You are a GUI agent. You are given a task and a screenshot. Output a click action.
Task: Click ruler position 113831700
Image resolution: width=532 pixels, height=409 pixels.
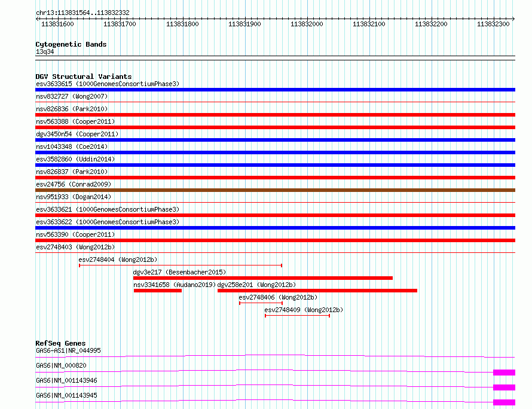120,24
